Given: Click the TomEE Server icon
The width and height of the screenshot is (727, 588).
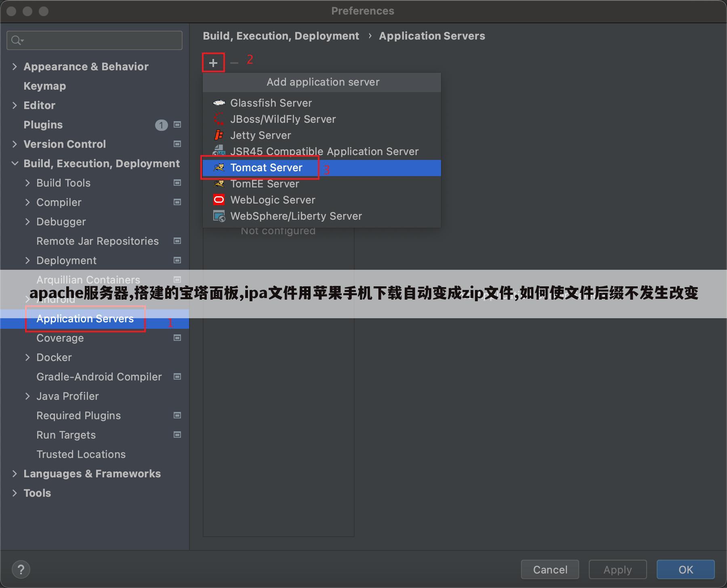Looking at the screenshot, I should tap(219, 184).
